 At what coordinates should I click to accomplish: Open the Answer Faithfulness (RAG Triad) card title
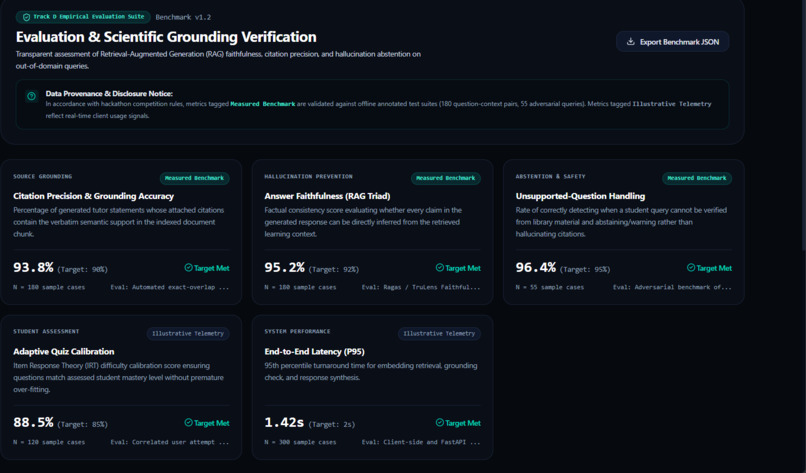click(x=327, y=196)
